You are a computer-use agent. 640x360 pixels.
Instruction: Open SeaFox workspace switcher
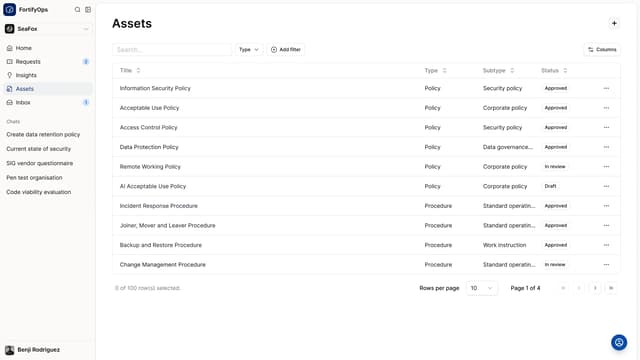(47, 29)
